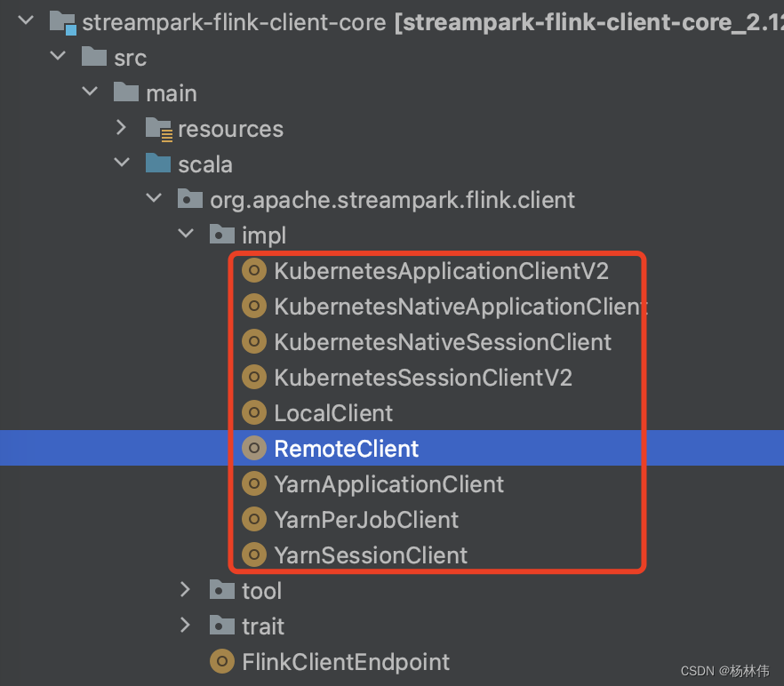Open KubernetesSessionClientV2 file
Image resolution: width=784 pixels, height=686 pixels.
tap(423, 378)
